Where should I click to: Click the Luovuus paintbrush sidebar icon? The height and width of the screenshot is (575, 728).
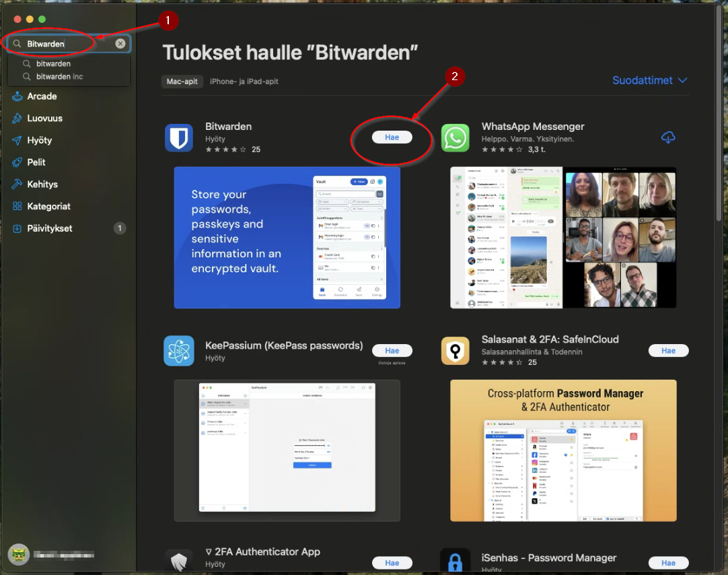17,118
